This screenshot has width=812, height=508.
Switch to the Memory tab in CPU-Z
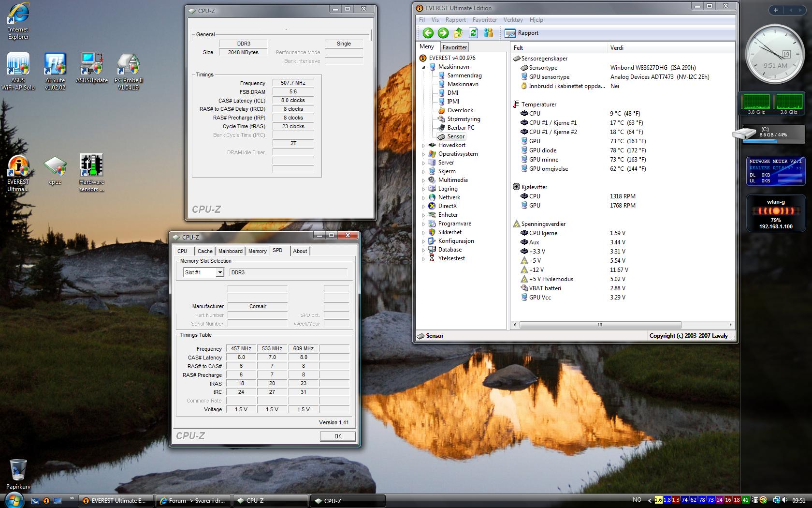(257, 251)
